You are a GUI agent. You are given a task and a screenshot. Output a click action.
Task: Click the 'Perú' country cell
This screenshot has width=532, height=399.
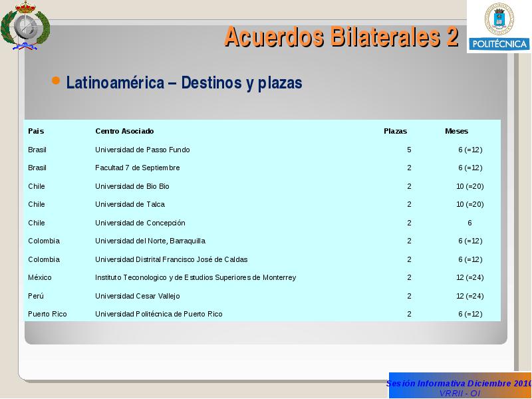coord(36,296)
